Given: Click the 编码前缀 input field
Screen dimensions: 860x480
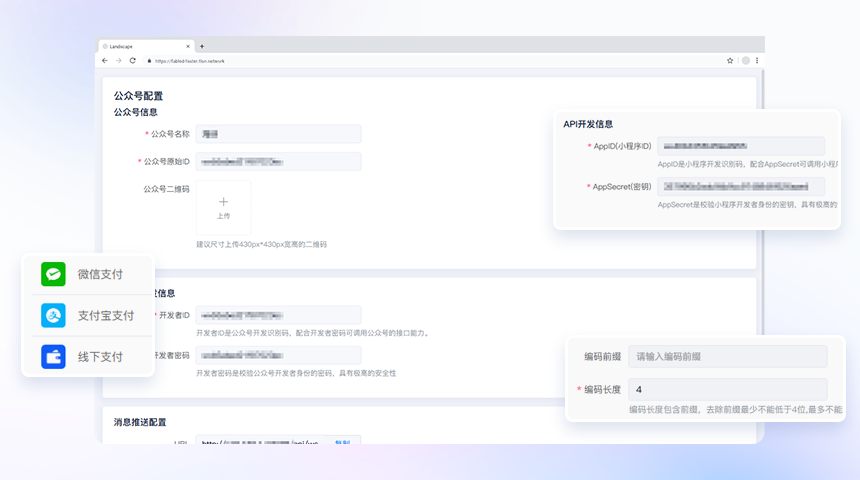Looking at the screenshot, I should click(727, 356).
